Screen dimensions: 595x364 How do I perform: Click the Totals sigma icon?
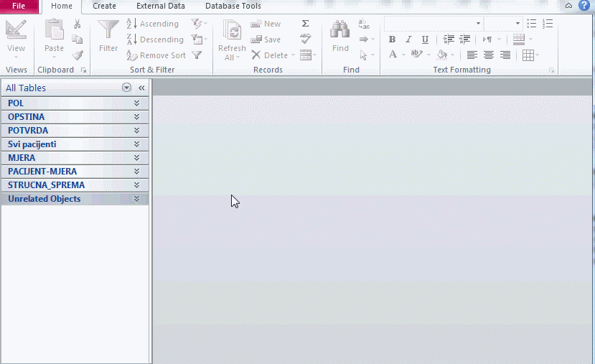[305, 24]
